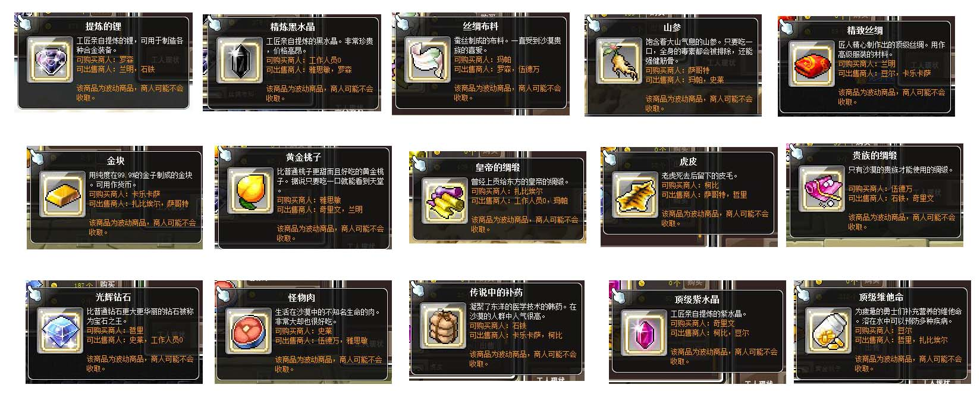Select the 精炼黑水晶 black crystal icon
Viewport: 980px width, 397px height.
pos(239,60)
